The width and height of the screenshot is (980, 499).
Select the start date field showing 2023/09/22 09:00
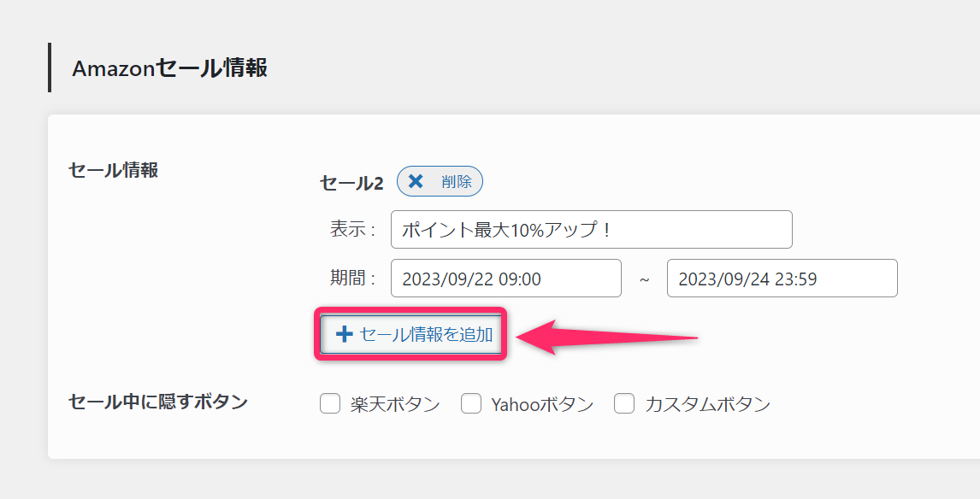pos(505,278)
